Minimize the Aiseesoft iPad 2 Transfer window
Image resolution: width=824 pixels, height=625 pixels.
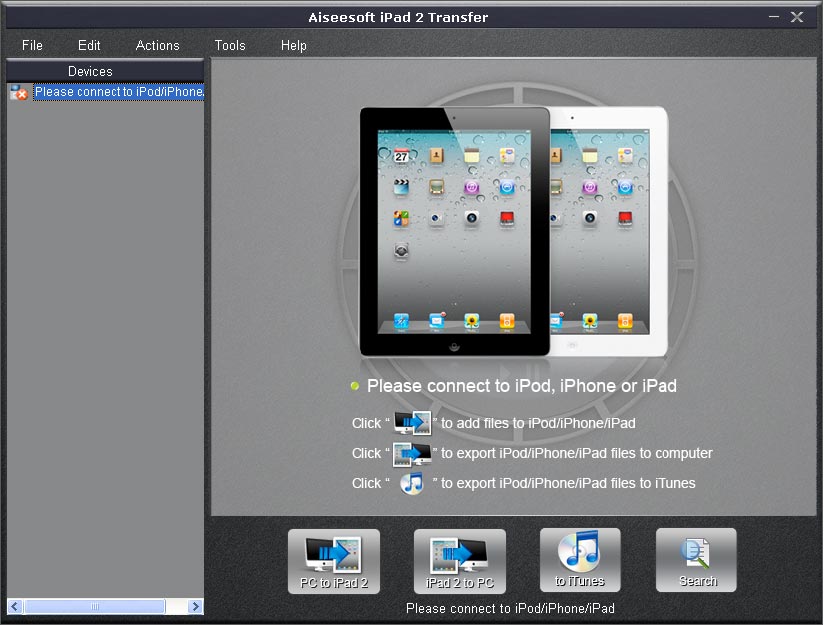[775, 17]
